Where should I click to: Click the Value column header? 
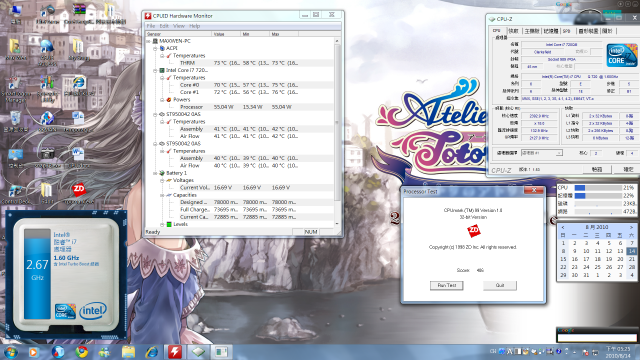226,34
